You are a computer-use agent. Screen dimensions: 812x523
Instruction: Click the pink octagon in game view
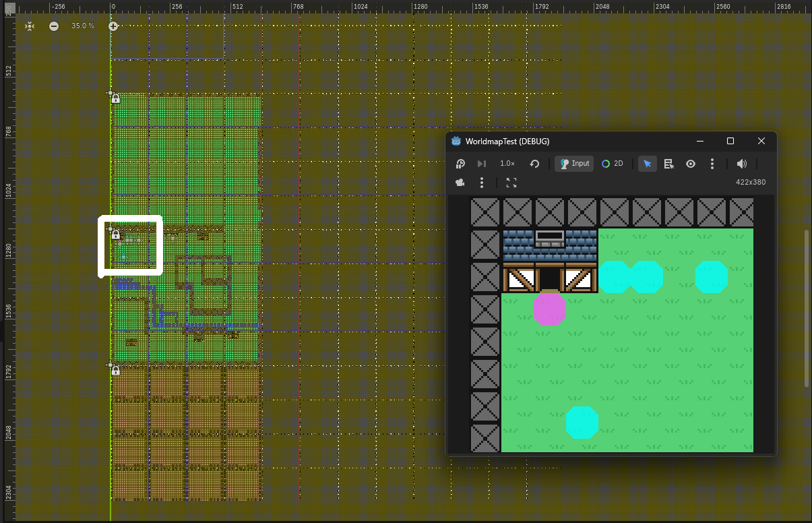point(550,309)
